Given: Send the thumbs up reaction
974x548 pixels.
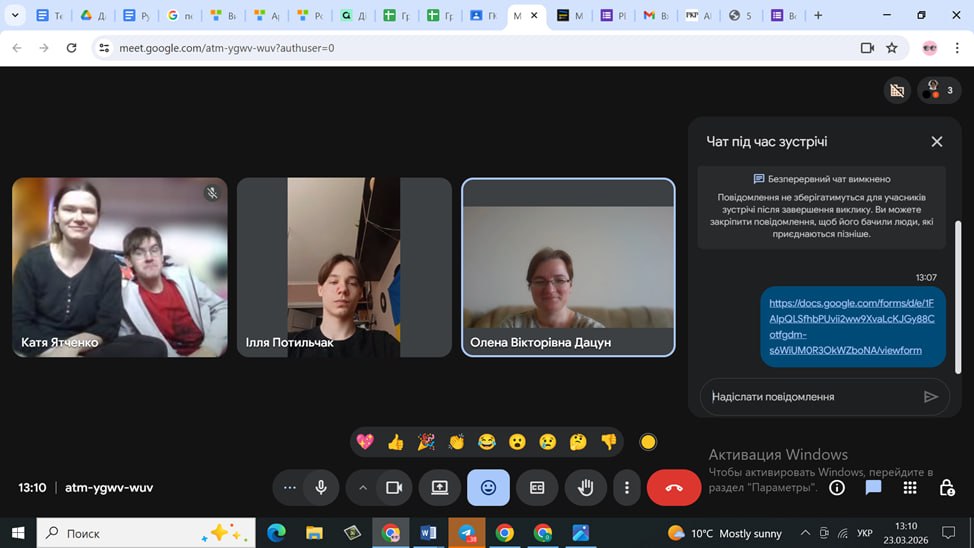Looking at the screenshot, I should 396,442.
